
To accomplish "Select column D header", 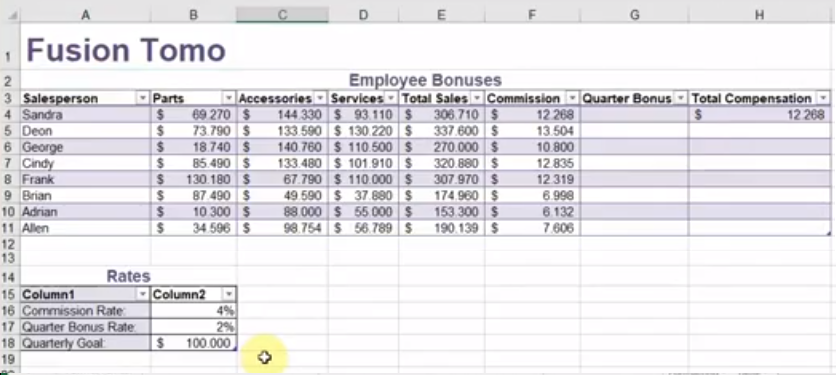I will 363,15.
